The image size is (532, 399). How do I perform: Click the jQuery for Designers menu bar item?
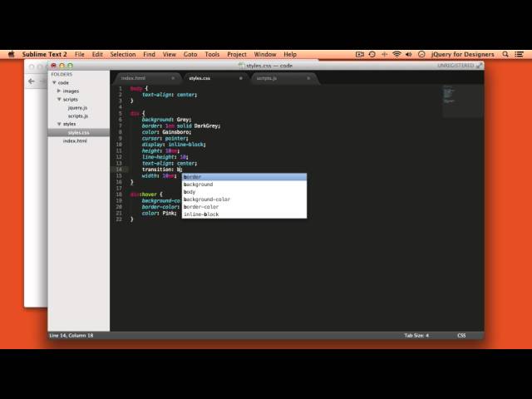462,54
